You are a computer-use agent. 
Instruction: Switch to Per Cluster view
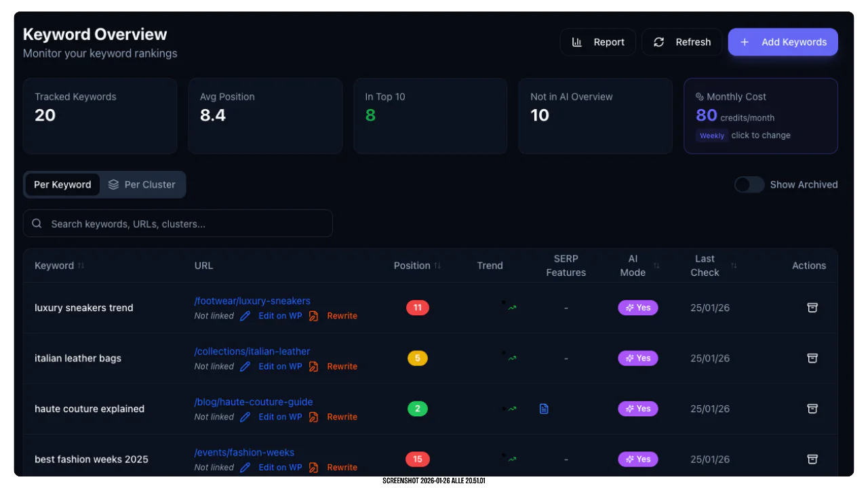click(142, 184)
